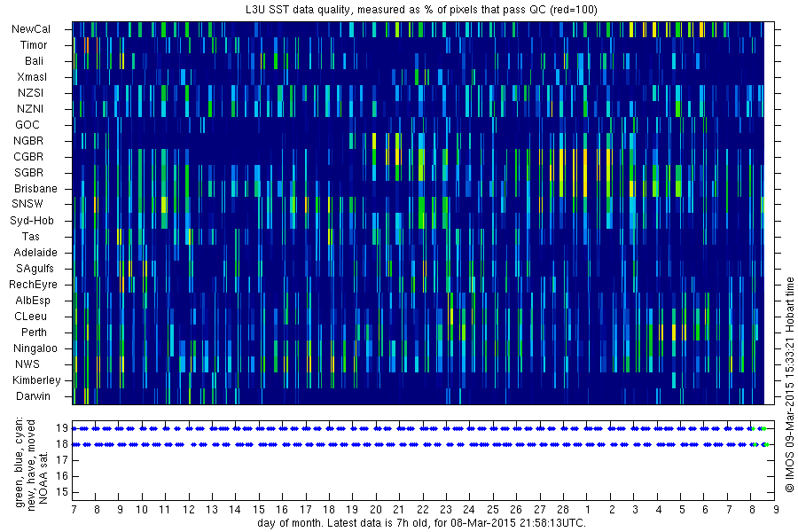Click NOAA satellite '17' on vertical axis
Viewport: 798px width, 532px height.
pos(61,460)
